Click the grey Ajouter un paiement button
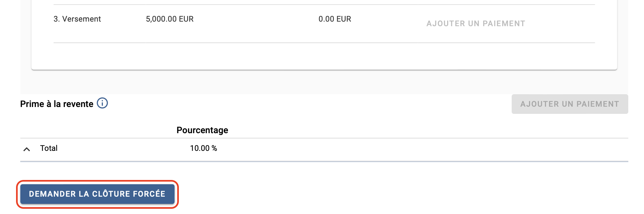Screen dimensions: 644x214 [x=570, y=104]
